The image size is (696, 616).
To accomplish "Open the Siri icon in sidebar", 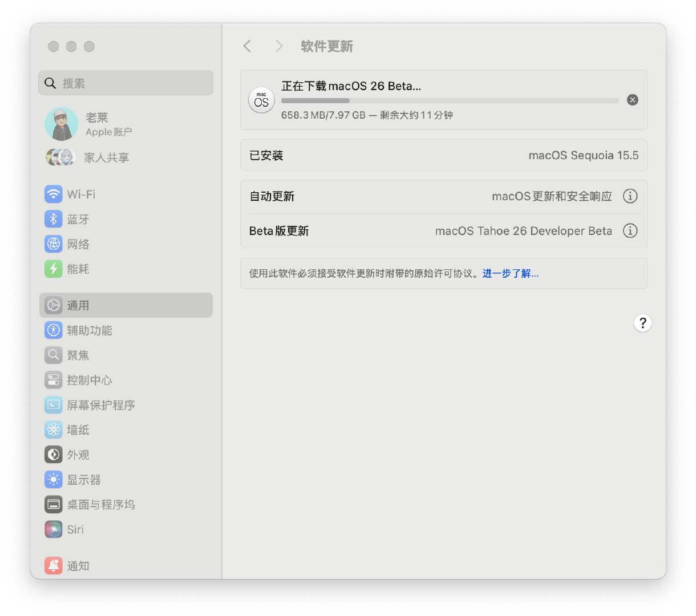I will pos(54,529).
